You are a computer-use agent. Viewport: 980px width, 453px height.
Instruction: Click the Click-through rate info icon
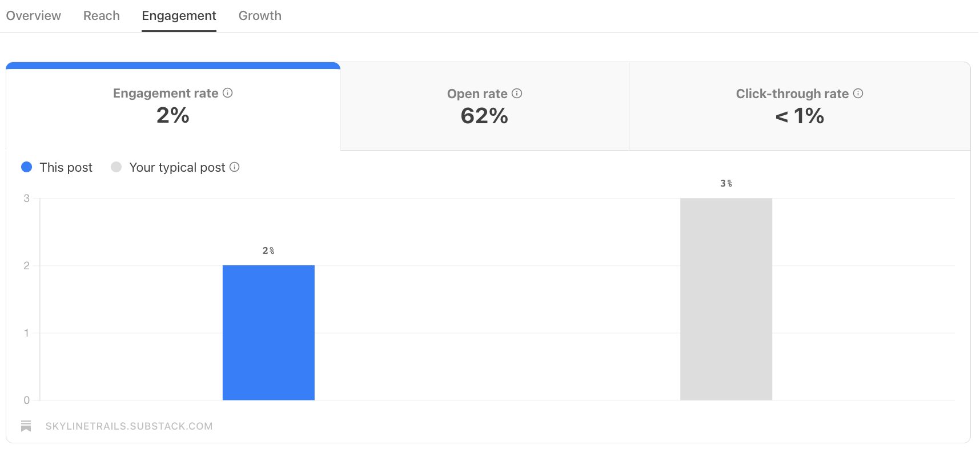click(x=858, y=94)
